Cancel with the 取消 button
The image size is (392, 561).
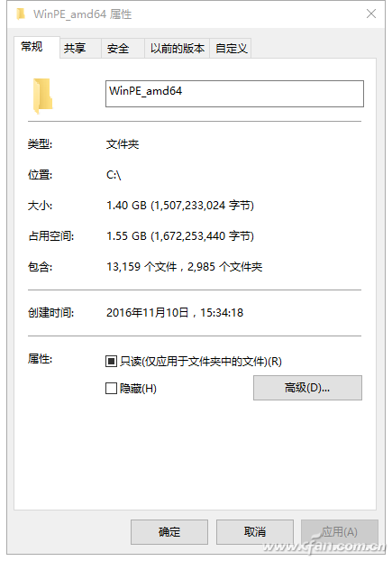point(255,531)
